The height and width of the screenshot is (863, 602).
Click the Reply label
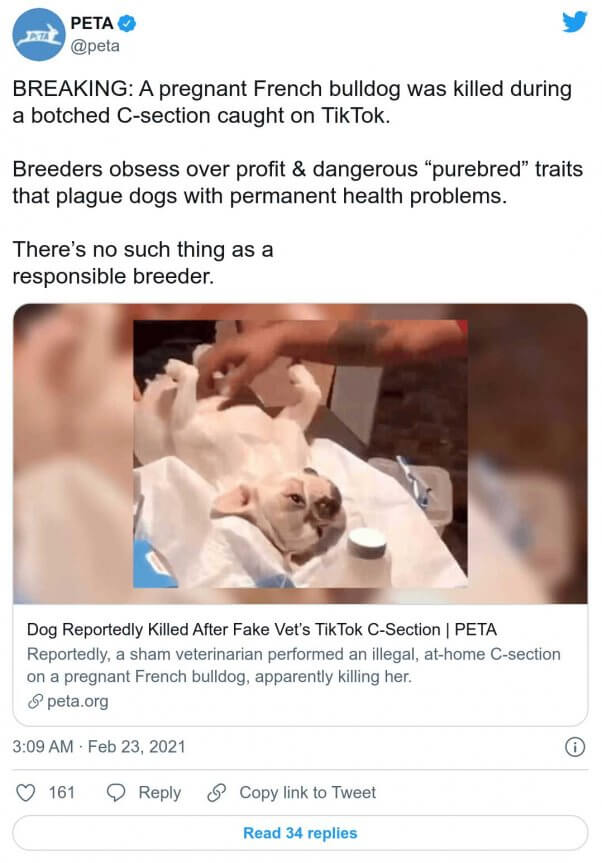click(160, 793)
